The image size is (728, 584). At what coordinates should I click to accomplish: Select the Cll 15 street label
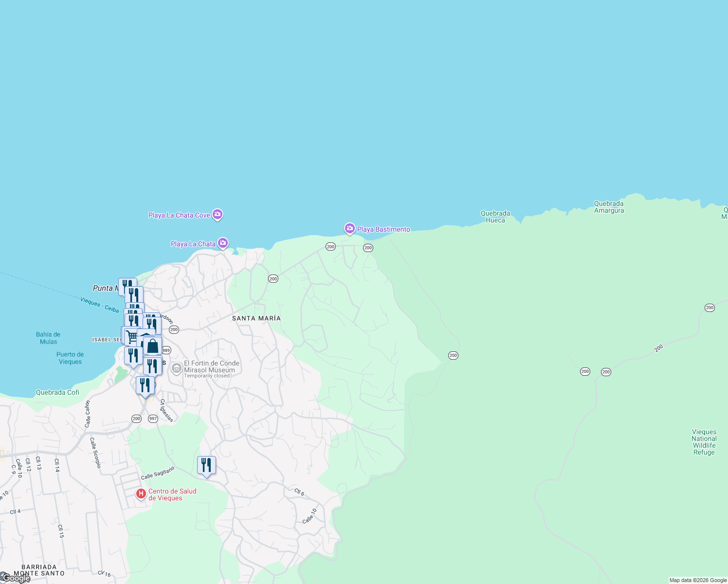61,531
